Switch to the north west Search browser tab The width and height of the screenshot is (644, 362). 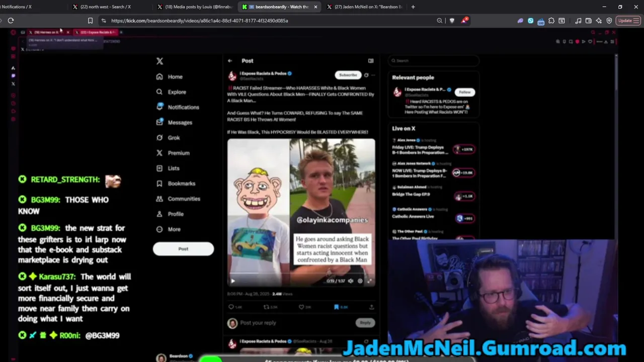point(106,7)
